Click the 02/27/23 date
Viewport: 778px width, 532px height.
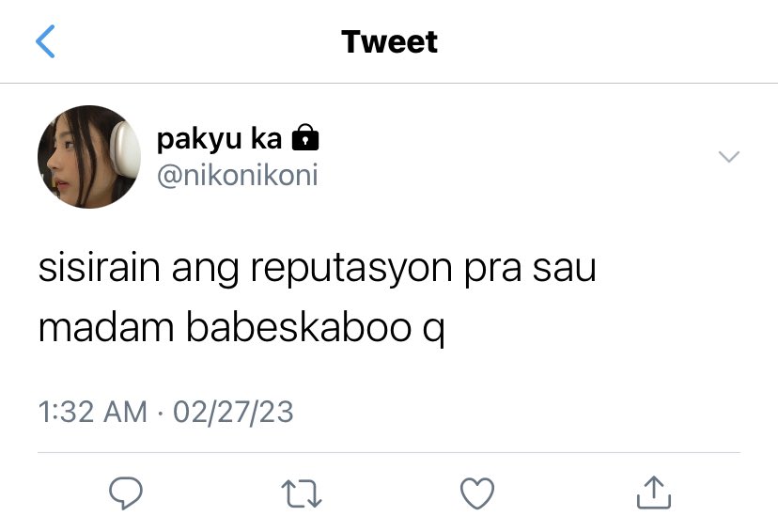point(233,412)
